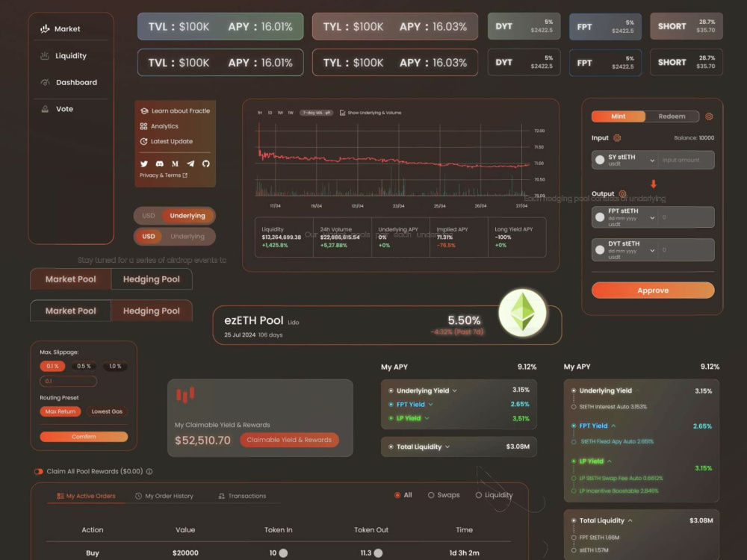The width and height of the screenshot is (747, 560).
Task: Open the FPT stETH token dropdown
Action: [x=652, y=218]
